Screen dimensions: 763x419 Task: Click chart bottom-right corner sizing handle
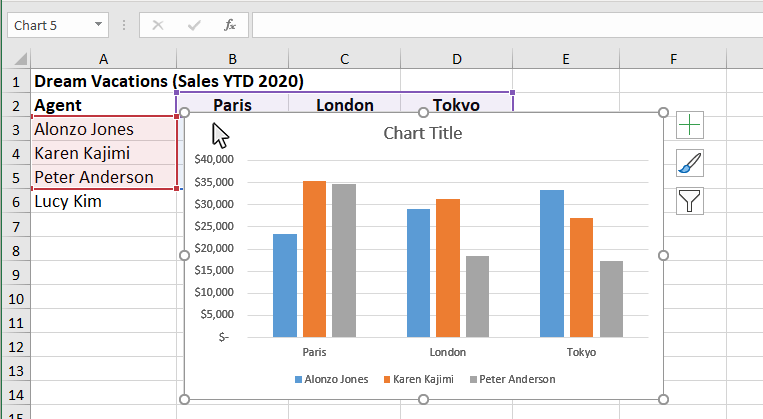tap(663, 399)
